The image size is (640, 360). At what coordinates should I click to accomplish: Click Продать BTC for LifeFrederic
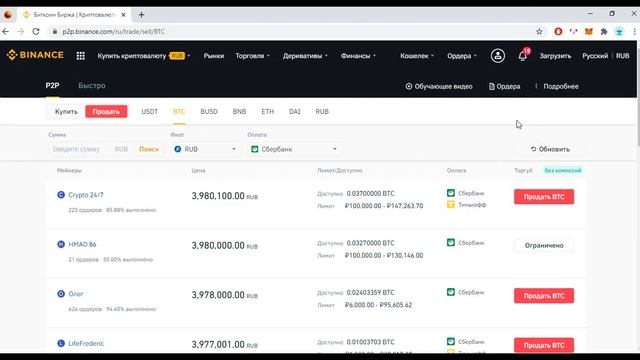pyautogui.click(x=544, y=345)
